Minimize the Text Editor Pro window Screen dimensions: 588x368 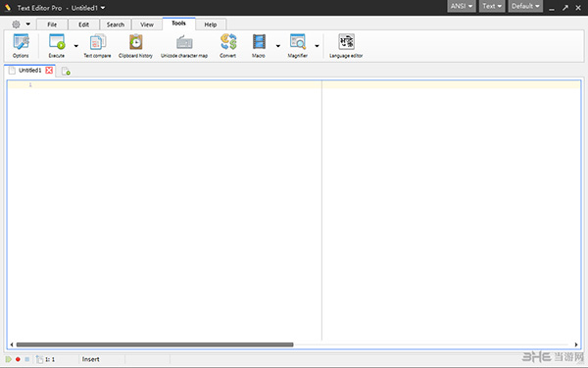(x=552, y=8)
